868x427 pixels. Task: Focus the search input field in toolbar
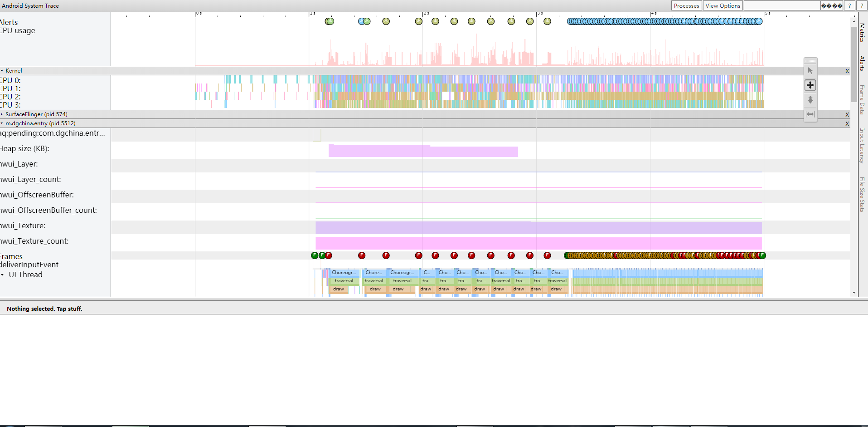pos(782,6)
